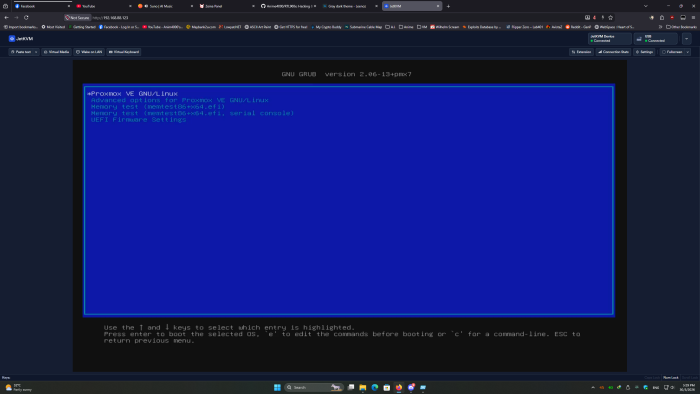700x394 pixels.
Task: View USB connection status
Action: click(655, 39)
